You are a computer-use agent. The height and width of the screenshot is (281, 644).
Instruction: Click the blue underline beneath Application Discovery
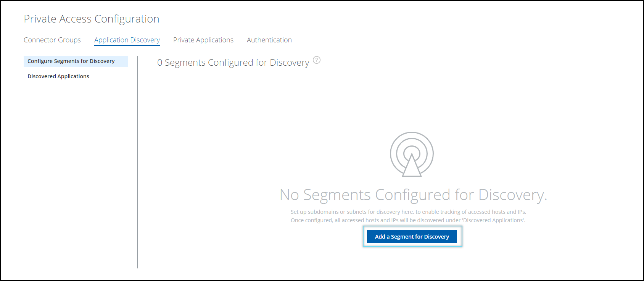point(127,46)
